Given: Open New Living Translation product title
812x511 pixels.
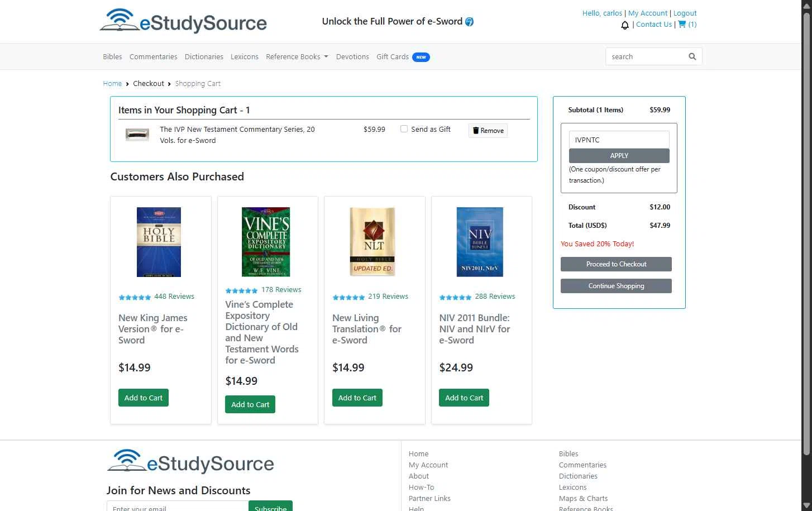Looking at the screenshot, I should 367,329.
